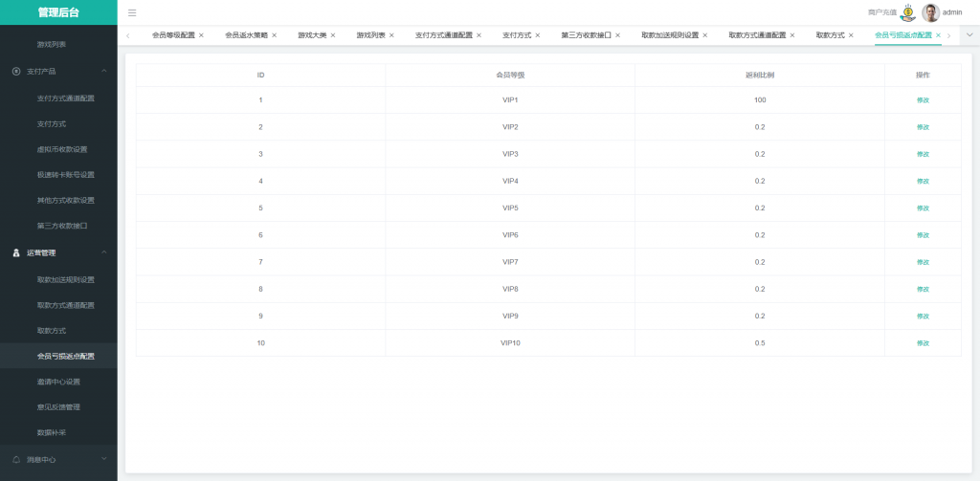Open 虚拟币收款设置 in the sidebar
980x481 pixels.
tap(62, 149)
